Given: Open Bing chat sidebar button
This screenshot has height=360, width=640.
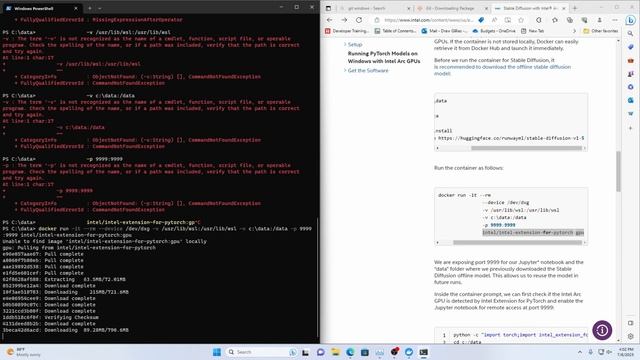Looking at the screenshot, I should click(631, 20).
